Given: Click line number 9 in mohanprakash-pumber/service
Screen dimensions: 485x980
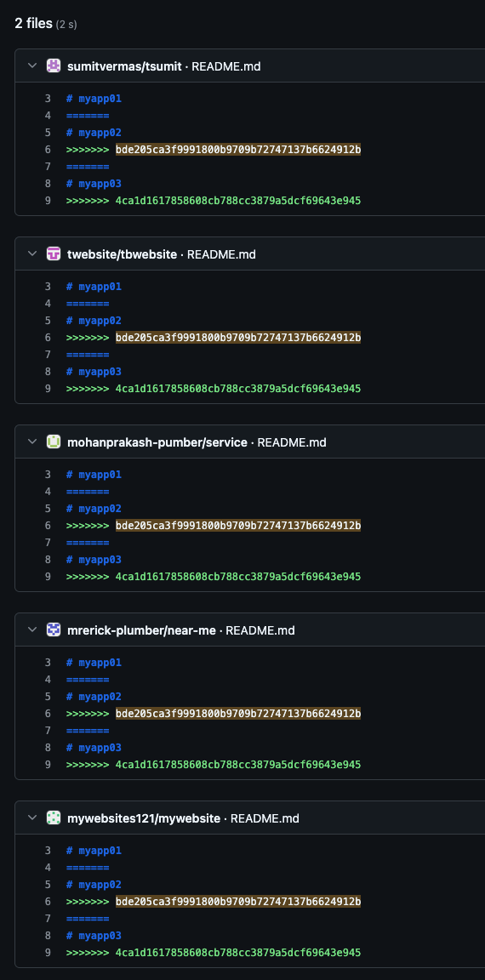Looking at the screenshot, I should tap(48, 576).
